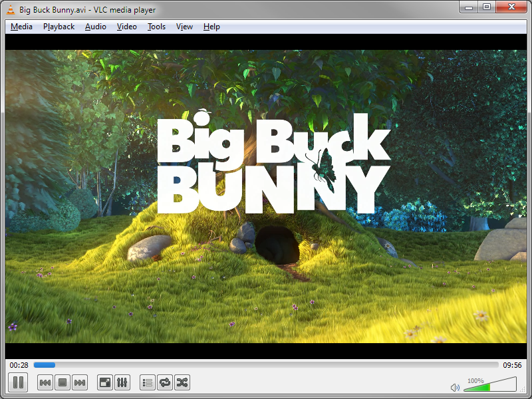Click the seek bar to jump ahead
Screen dimensions: 532x399
(x=266, y=364)
